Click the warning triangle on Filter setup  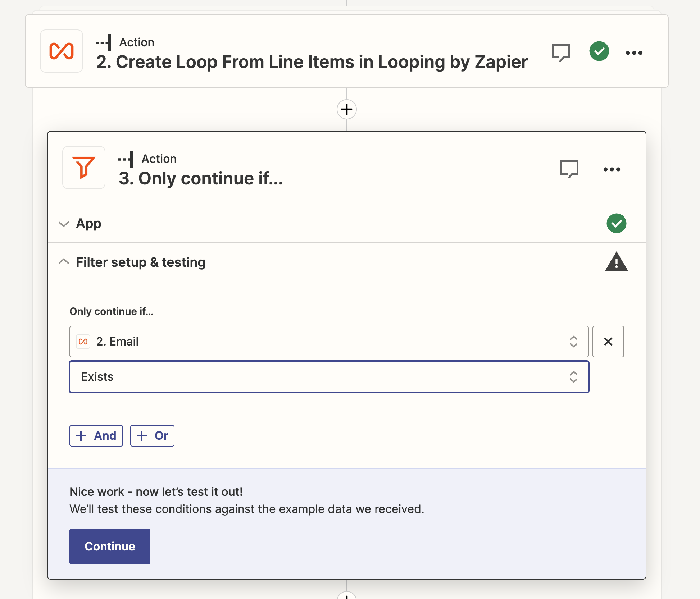click(x=616, y=262)
